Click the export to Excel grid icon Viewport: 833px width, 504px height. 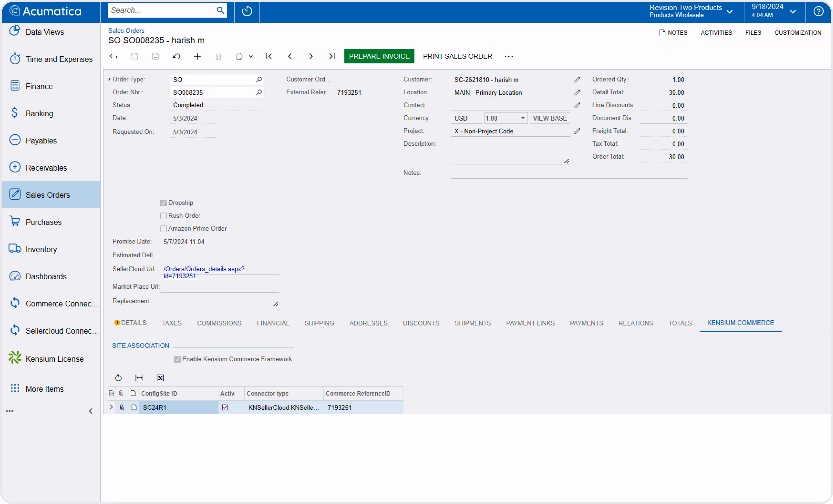160,378
